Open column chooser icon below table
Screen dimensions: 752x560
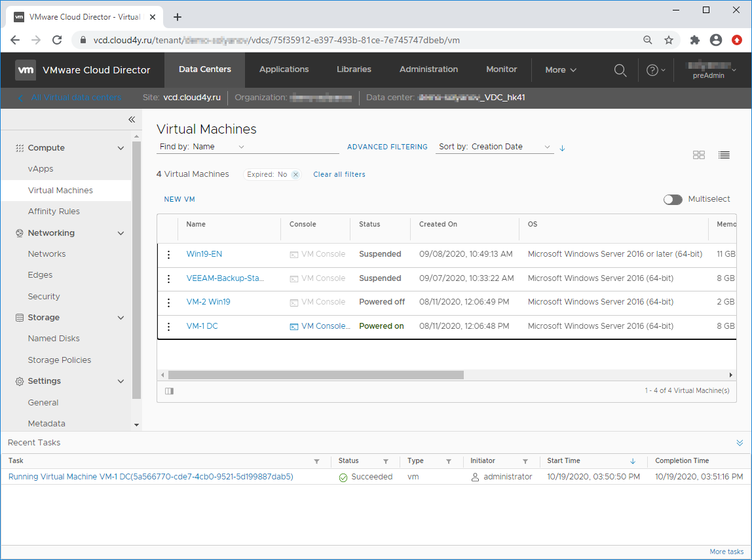tap(169, 391)
